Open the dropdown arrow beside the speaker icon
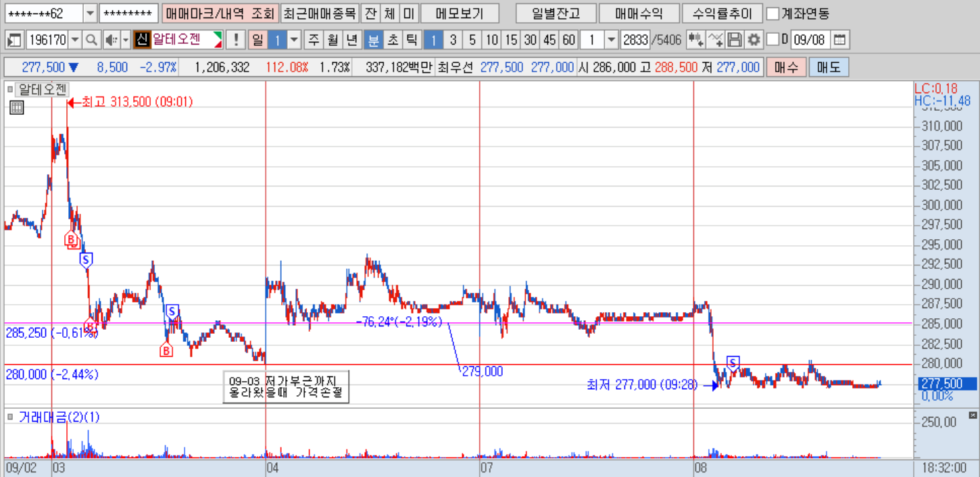The height and width of the screenshot is (477, 980). pyautogui.click(x=124, y=40)
